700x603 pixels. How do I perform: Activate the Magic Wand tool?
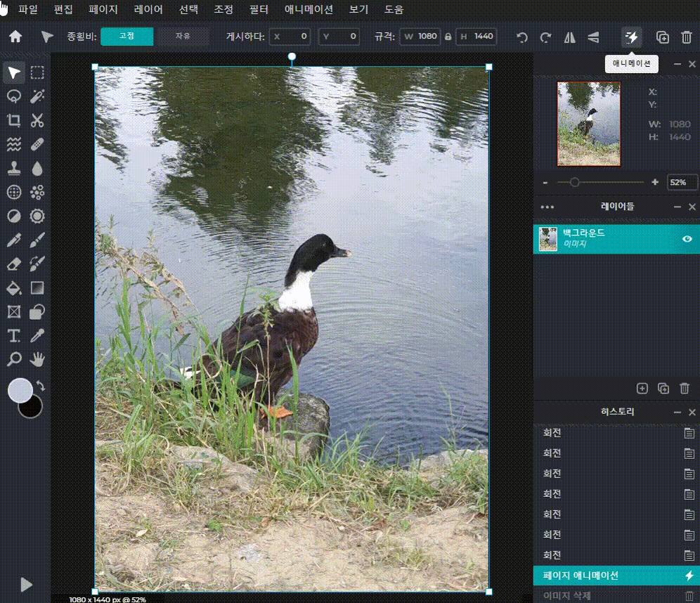pyautogui.click(x=37, y=96)
